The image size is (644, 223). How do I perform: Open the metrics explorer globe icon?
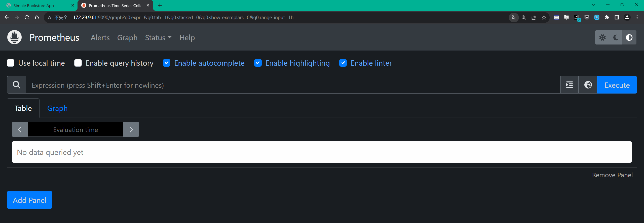[588, 85]
